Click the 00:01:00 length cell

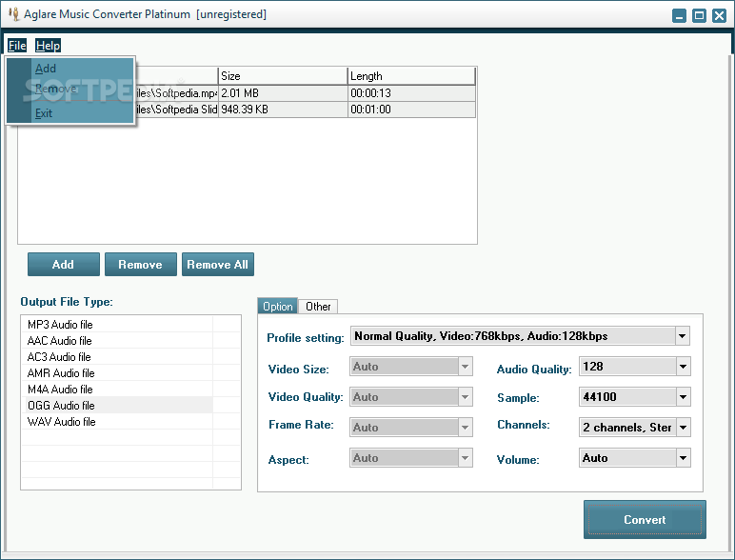click(411, 110)
